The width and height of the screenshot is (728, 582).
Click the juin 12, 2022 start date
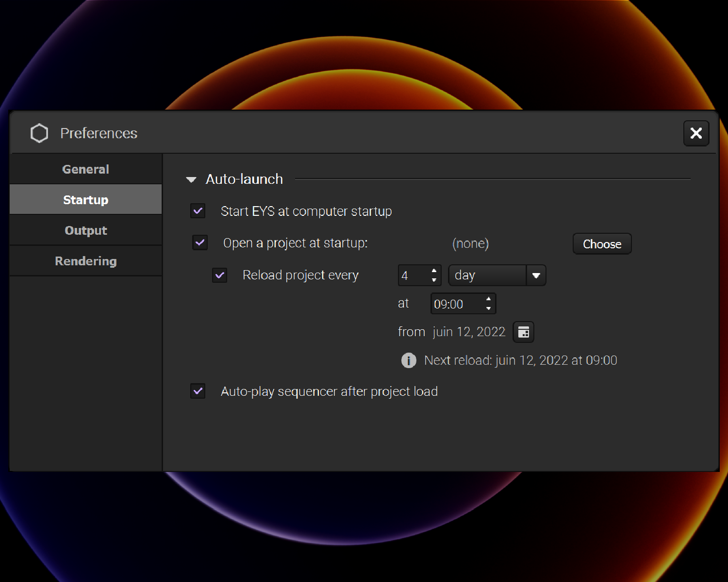point(469,332)
